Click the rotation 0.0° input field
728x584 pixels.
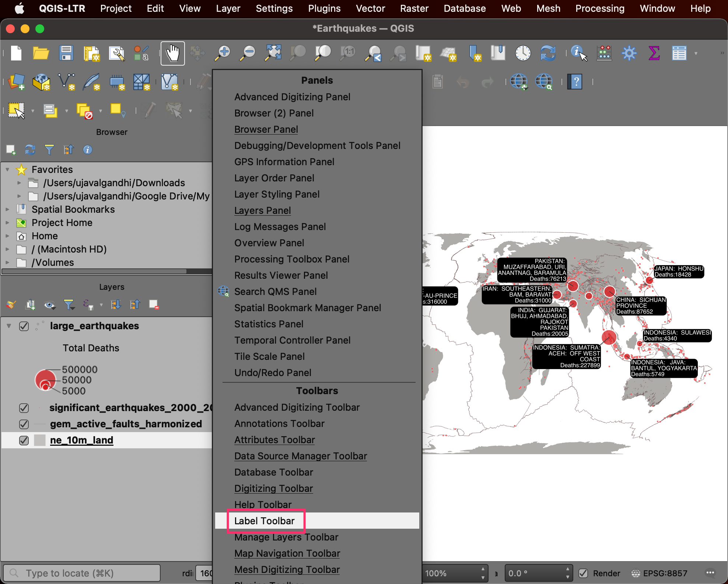click(535, 573)
